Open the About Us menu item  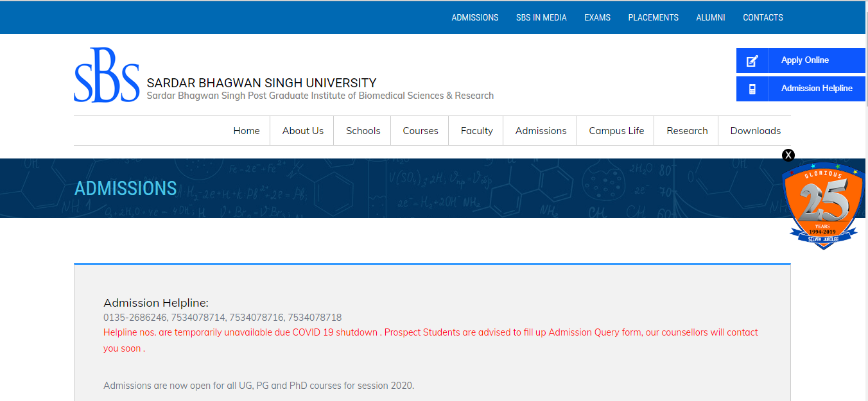point(302,130)
